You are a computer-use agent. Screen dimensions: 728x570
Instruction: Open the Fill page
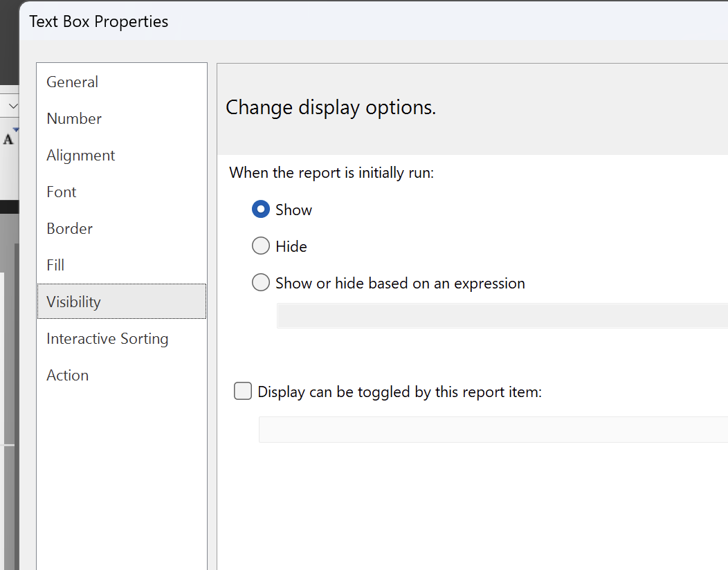pyautogui.click(x=55, y=265)
